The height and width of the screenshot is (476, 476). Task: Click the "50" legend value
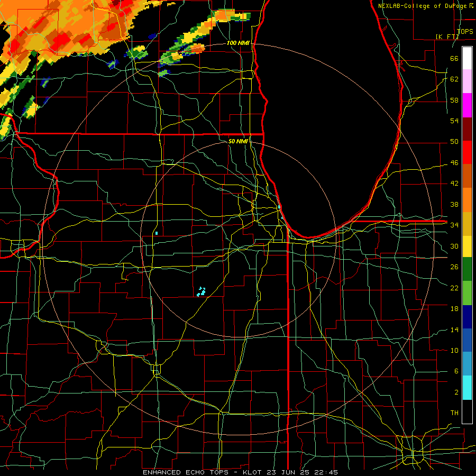pyautogui.click(x=454, y=141)
